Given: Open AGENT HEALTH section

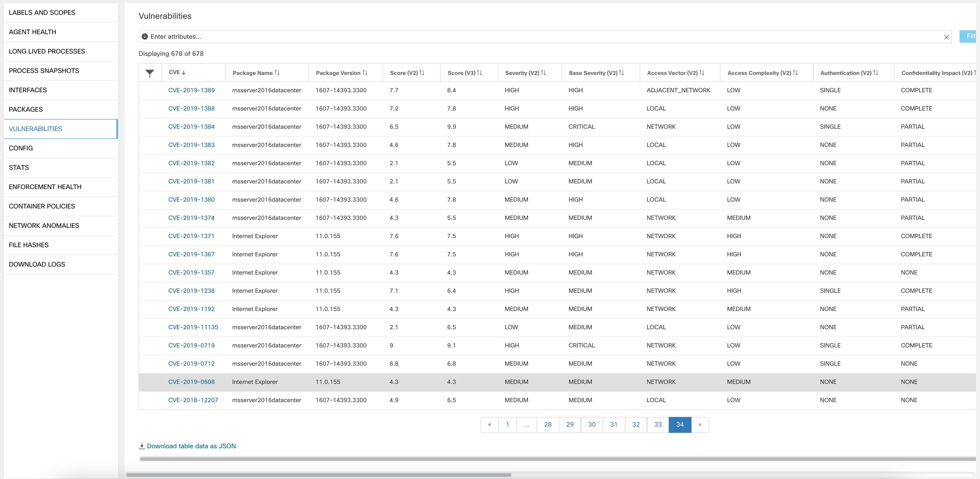Looking at the screenshot, I should tap(33, 32).
